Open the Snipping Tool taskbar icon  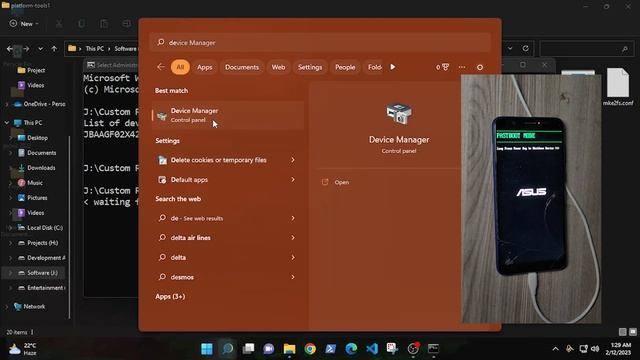click(392, 349)
